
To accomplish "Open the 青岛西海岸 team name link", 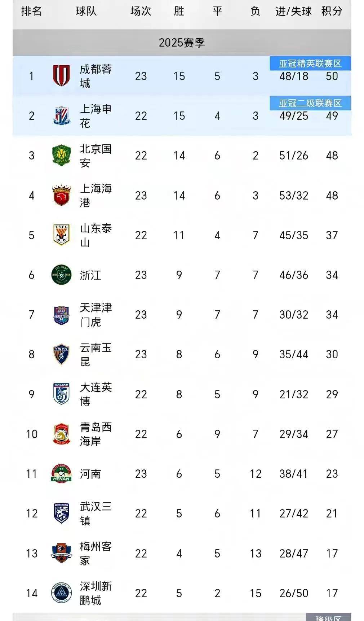I will pyautogui.click(x=96, y=434).
